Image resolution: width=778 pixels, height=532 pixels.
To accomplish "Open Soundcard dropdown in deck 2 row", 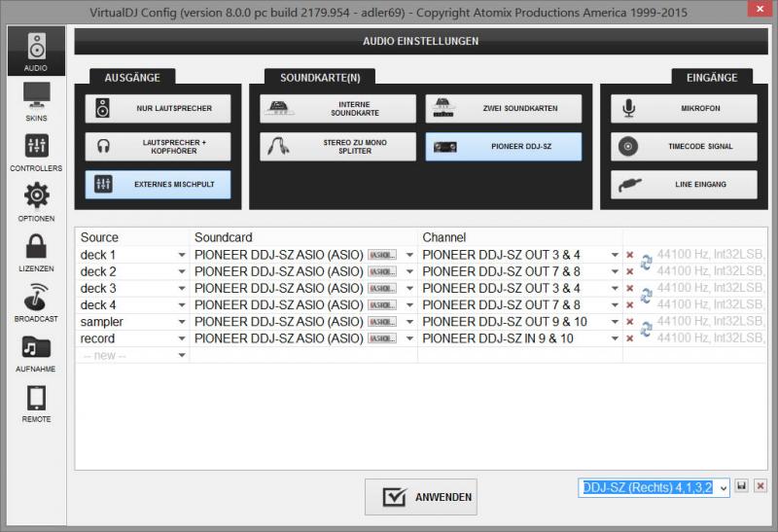I will 409,272.
